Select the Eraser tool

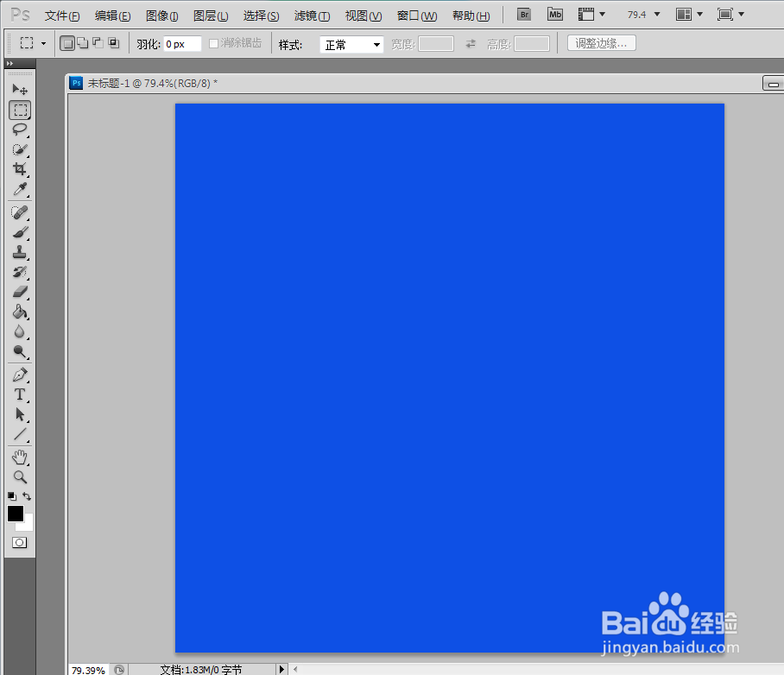pyautogui.click(x=20, y=292)
